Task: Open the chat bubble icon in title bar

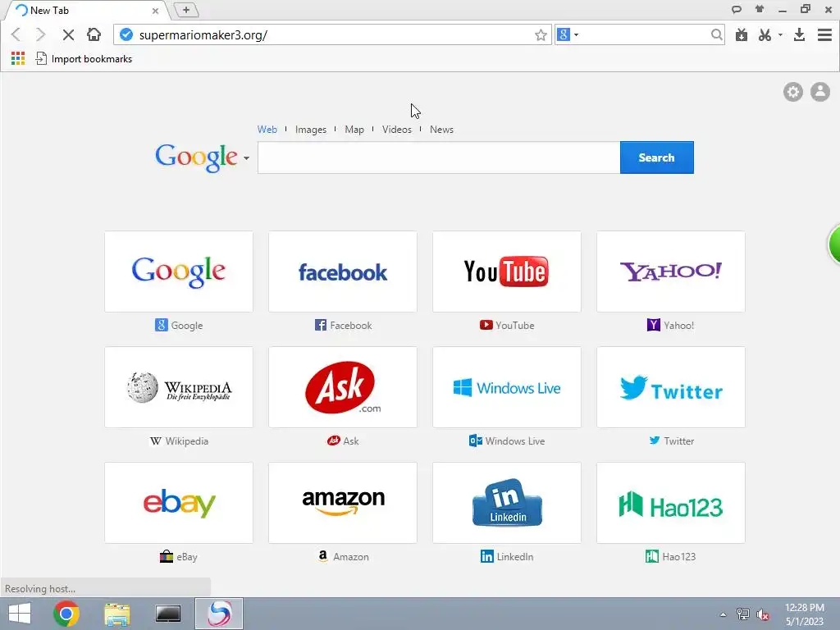Action: click(737, 9)
